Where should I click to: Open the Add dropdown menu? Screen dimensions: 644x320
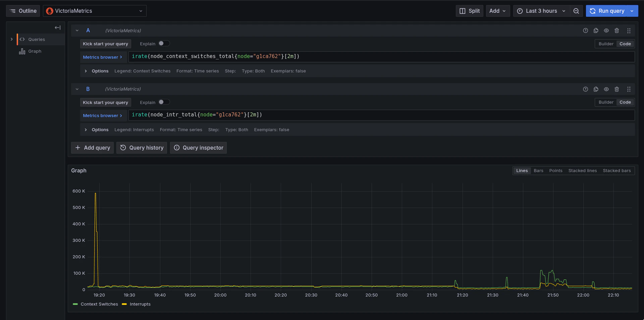click(498, 11)
